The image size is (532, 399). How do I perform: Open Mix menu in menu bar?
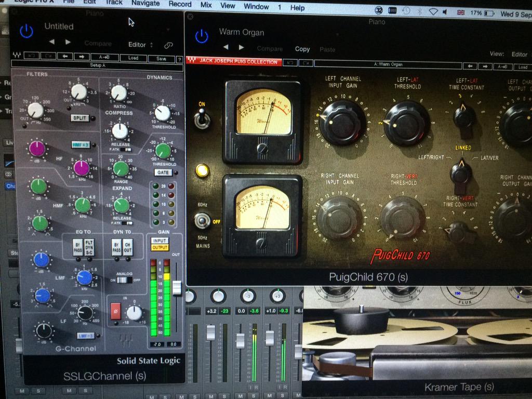(x=206, y=5)
